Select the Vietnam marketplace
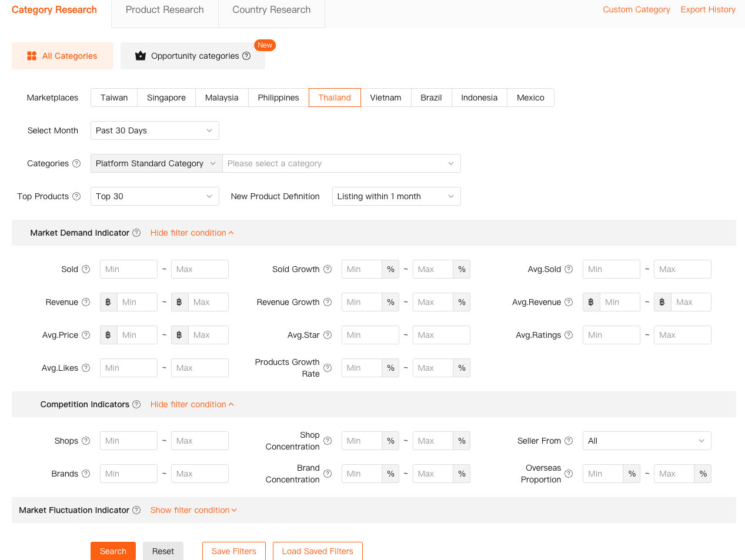Viewport: 745px width, 560px height. coord(386,98)
